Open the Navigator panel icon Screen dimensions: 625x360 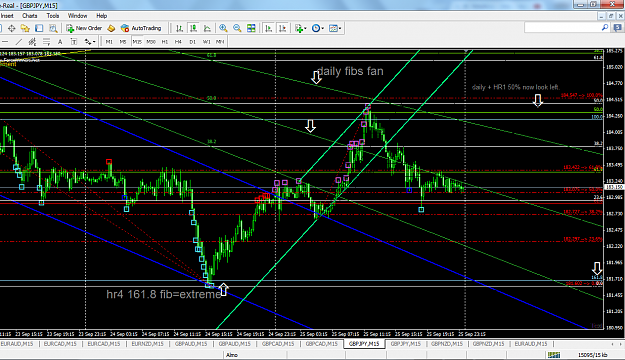pyautogui.click(x=25, y=28)
